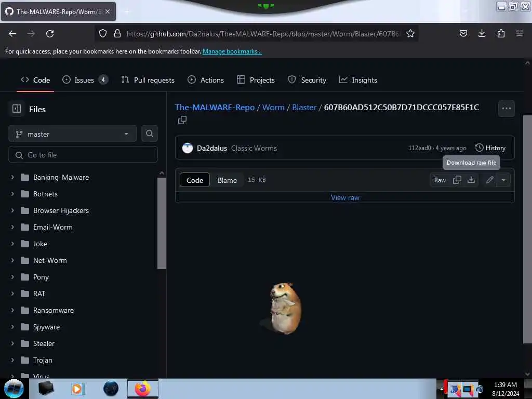
Task: Go to Blaster breadcrumb folder
Action: click(304, 107)
